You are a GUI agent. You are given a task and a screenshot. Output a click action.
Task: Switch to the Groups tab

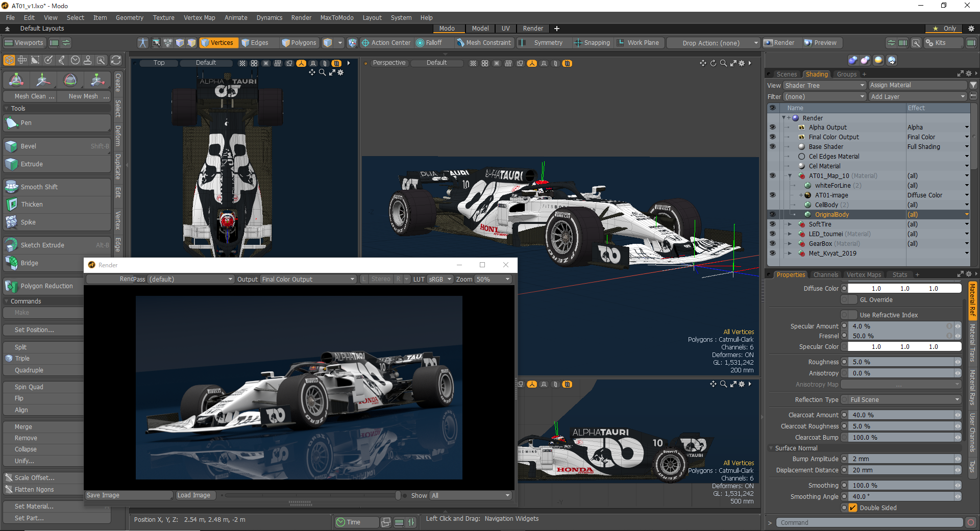tap(847, 74)
